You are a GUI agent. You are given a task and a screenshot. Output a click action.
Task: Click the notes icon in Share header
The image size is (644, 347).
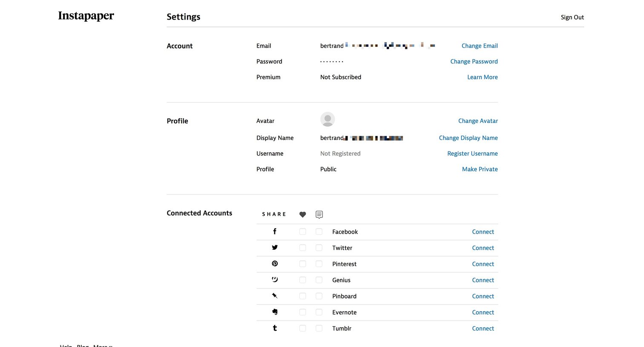(x=319, y=214)
